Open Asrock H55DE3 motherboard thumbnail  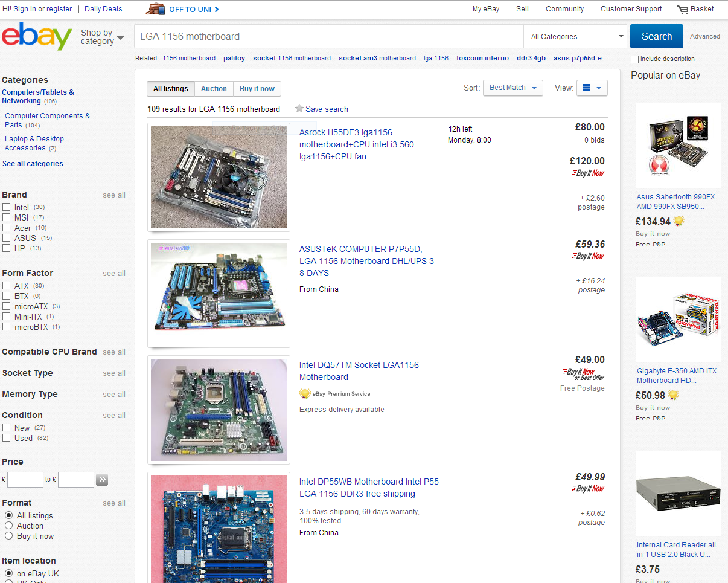click(219, 177)
